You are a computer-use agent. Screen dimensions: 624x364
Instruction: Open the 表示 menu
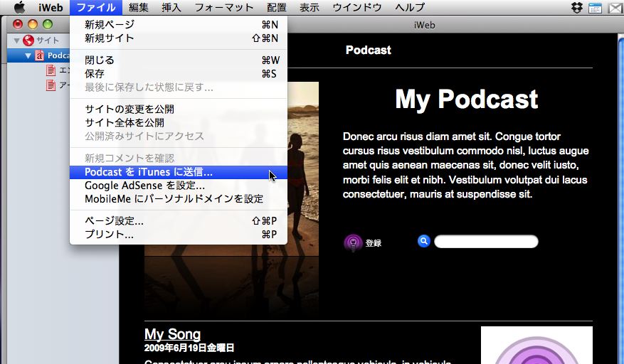pos(310,8)
